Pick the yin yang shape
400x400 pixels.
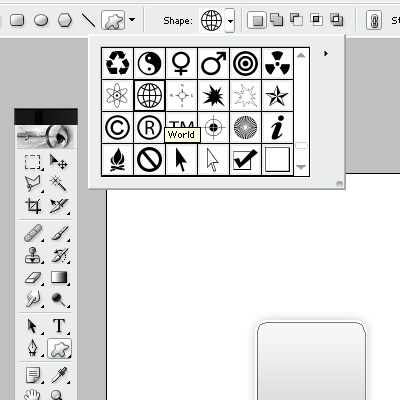pyautogui.click(x=149, y=63)
